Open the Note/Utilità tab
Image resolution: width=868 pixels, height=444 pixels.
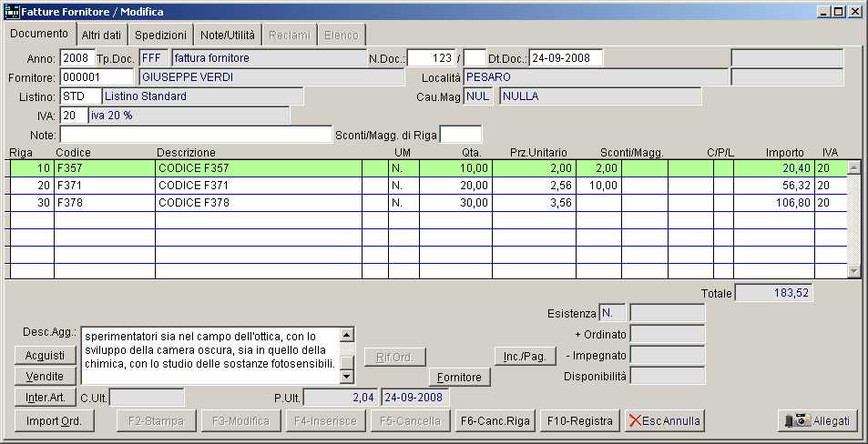pos(228,35)
